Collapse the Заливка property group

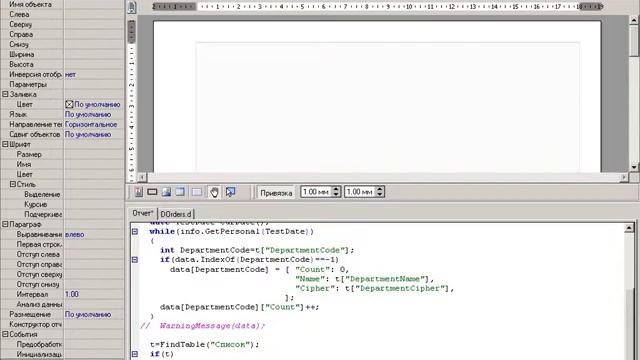click(x=5, y=94)
